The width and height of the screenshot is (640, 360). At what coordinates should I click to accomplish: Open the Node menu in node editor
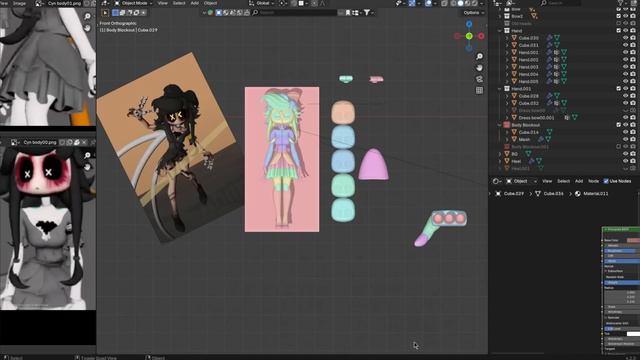click(x=593, y=181)
